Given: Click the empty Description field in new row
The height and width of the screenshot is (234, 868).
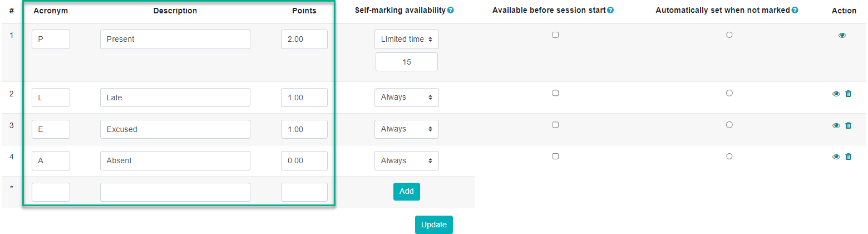Looking at the screenshot, I should coord(175,192).
